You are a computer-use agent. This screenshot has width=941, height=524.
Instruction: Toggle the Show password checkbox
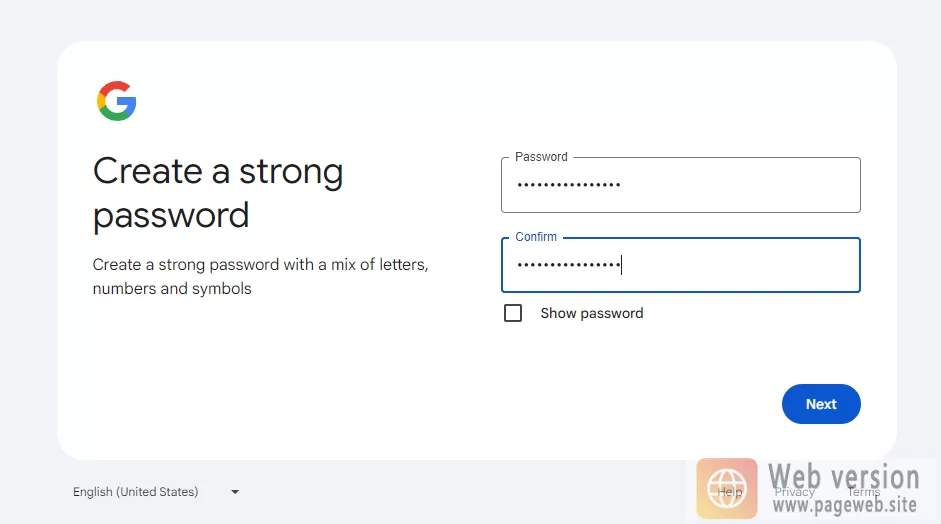513,313
